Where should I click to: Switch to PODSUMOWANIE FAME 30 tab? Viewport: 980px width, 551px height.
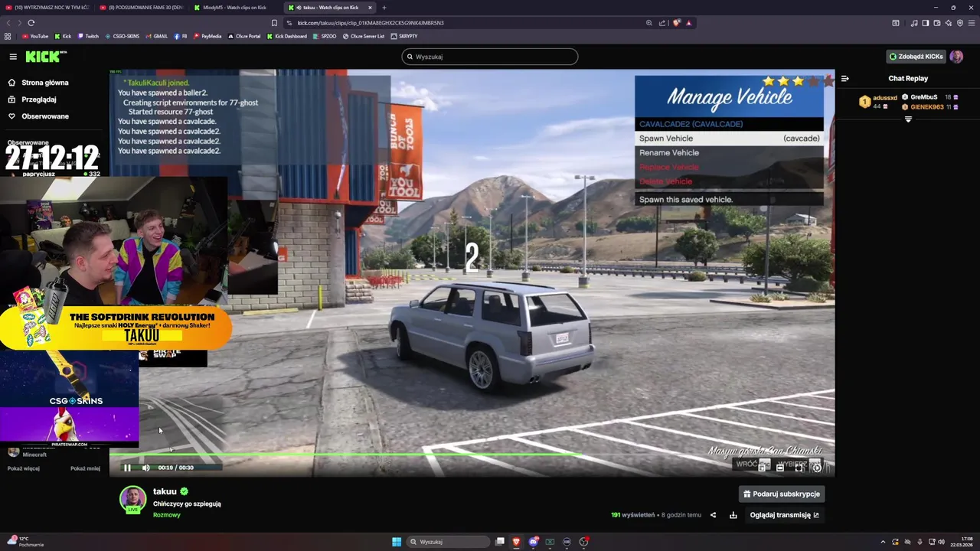[142, 8]
